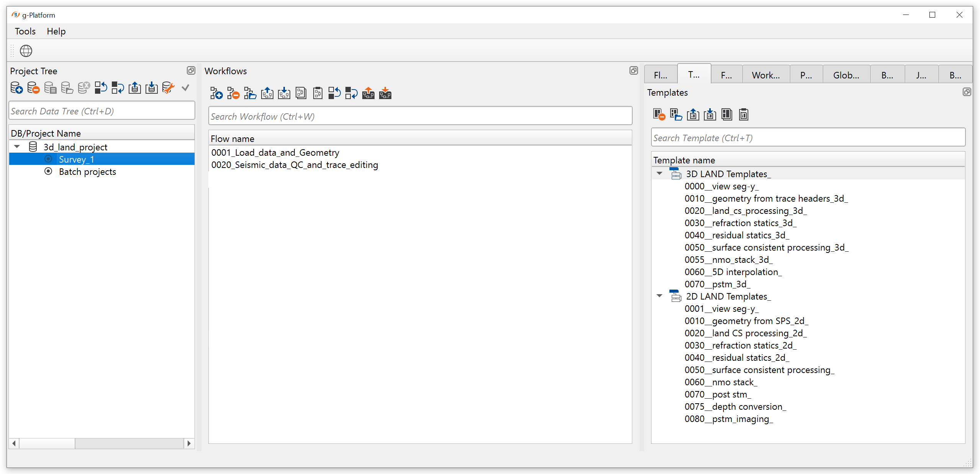
Task: Collapse the 2D LAND Templates_ group
Action: (x=659, y=296)
